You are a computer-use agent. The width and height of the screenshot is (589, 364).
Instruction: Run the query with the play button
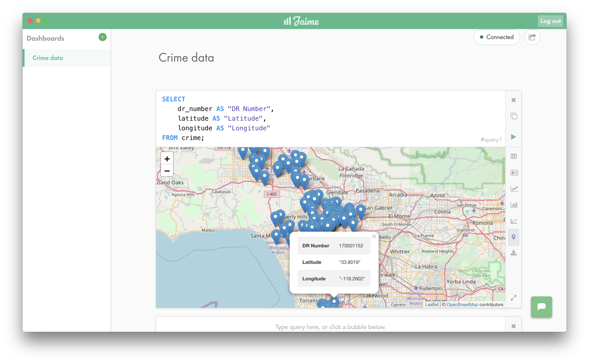pos(513,137)
